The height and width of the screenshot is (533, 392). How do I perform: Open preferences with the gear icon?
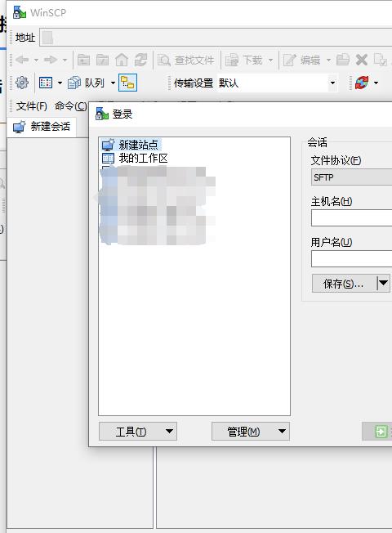pyautogui.click(x=22, y=83)
